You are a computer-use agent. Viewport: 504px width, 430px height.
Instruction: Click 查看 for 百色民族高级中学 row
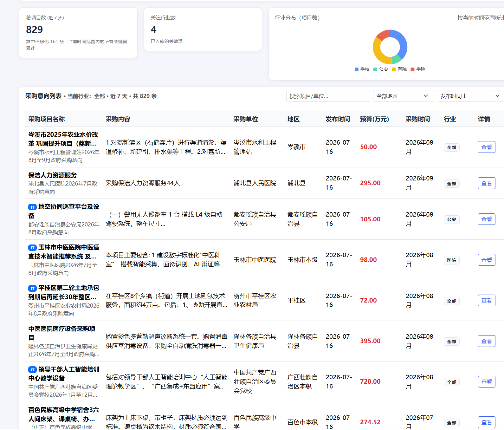tap(487, 422)
